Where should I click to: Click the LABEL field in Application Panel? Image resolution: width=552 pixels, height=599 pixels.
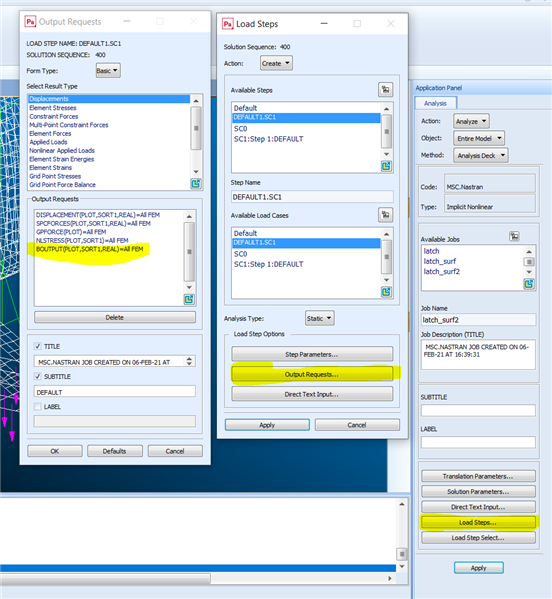point(478,442)
